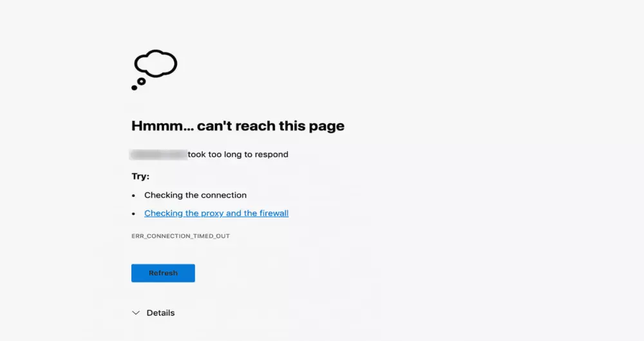
Task: Click the blue Refresh button
Action: pyautogui.click(x=163, y=273)
